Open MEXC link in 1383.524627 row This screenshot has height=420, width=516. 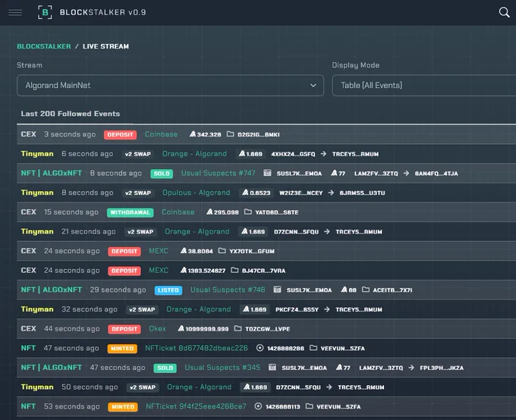point(159,271)
